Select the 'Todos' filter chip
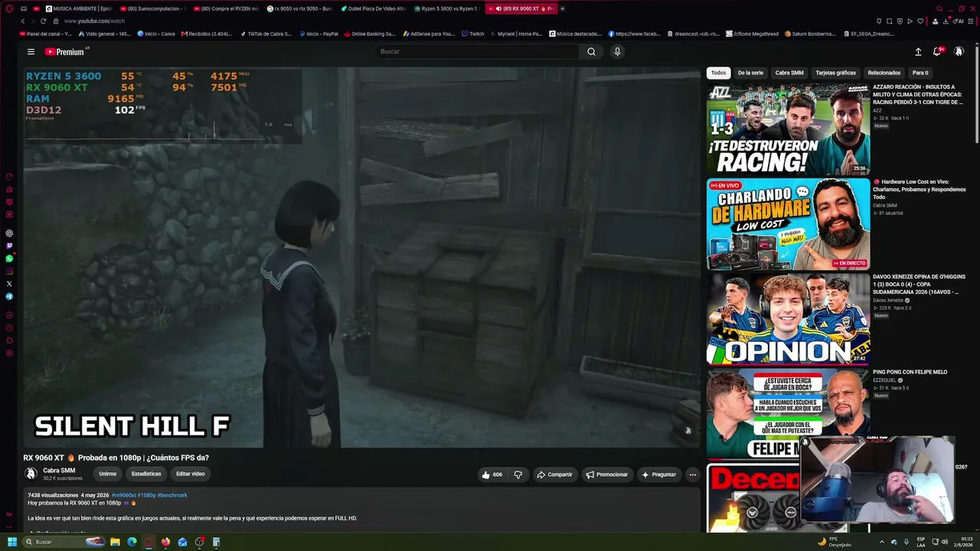The height and width of the screenshot is (551, 980). click(x=718, y=73)
